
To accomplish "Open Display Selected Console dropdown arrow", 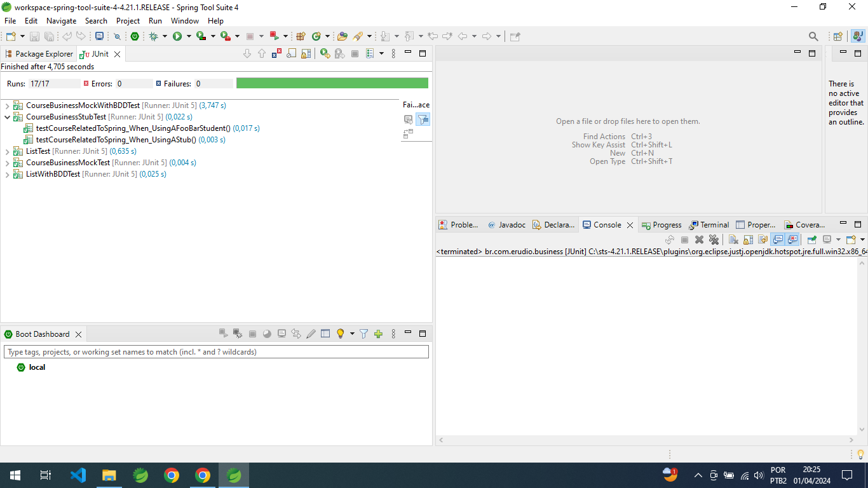I will 838,240.
